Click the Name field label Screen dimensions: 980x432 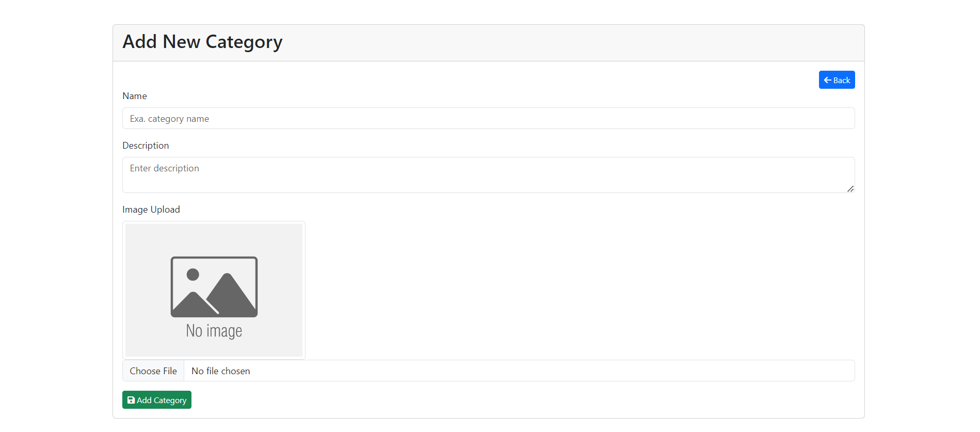pos(134,96)
